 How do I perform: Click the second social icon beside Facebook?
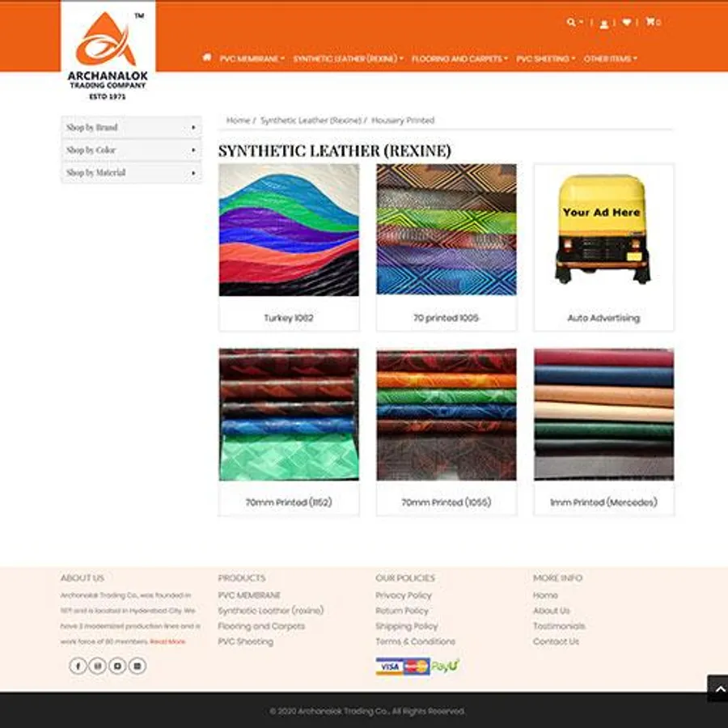[x=98, y=666]
